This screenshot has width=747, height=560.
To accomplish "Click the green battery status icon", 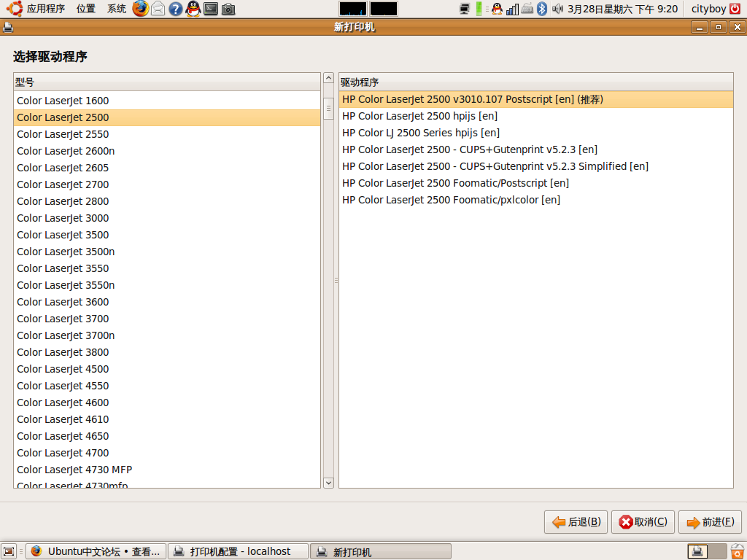I will (x=479, y=9).
